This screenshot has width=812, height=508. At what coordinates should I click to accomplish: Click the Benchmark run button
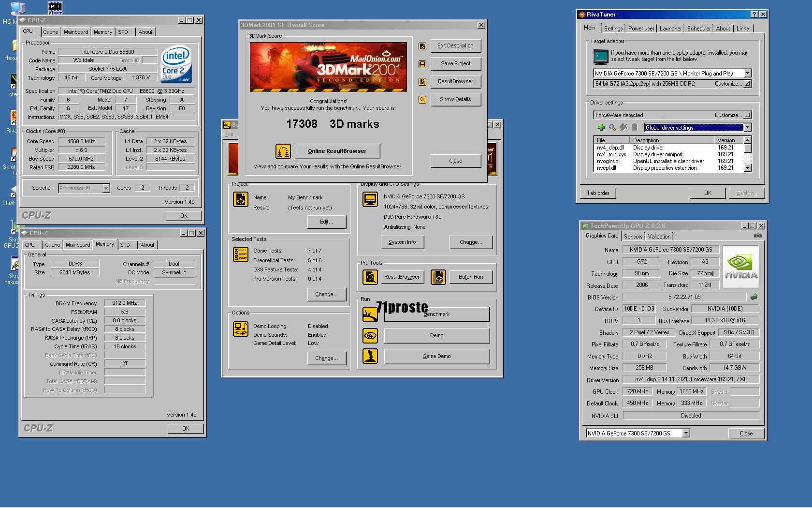pos(437,314)
